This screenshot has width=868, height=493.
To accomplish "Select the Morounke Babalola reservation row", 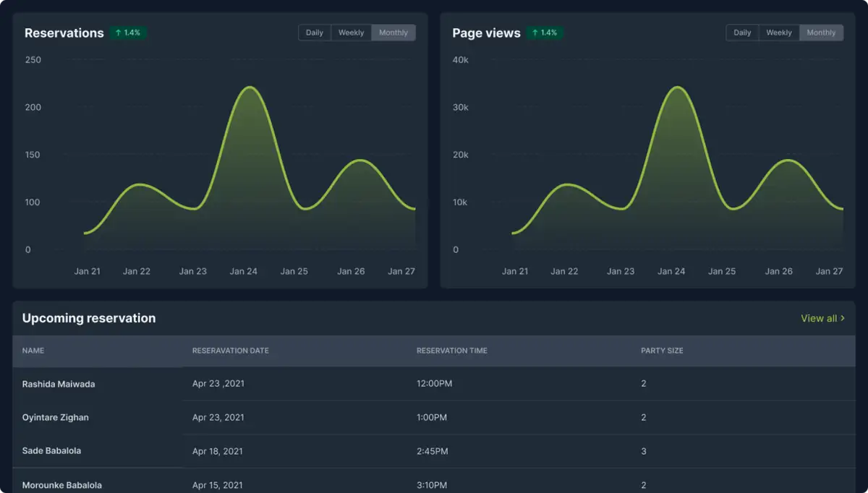I will pyautogui.click(x=434, y=482).
